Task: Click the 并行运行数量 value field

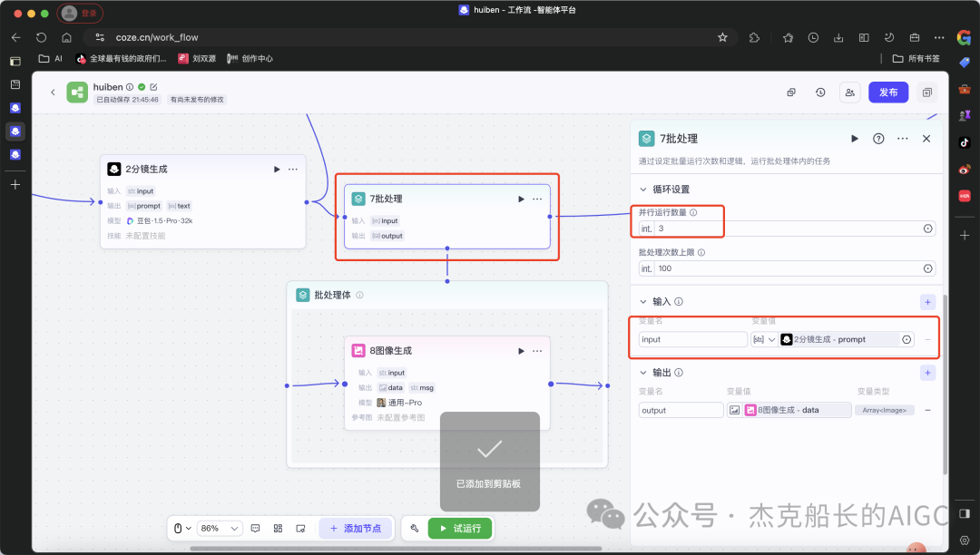Action: 788,229
